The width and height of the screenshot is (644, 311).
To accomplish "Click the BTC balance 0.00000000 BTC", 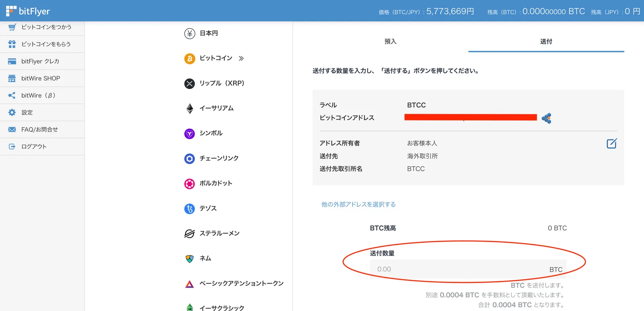I will click(x=553, y=11).
